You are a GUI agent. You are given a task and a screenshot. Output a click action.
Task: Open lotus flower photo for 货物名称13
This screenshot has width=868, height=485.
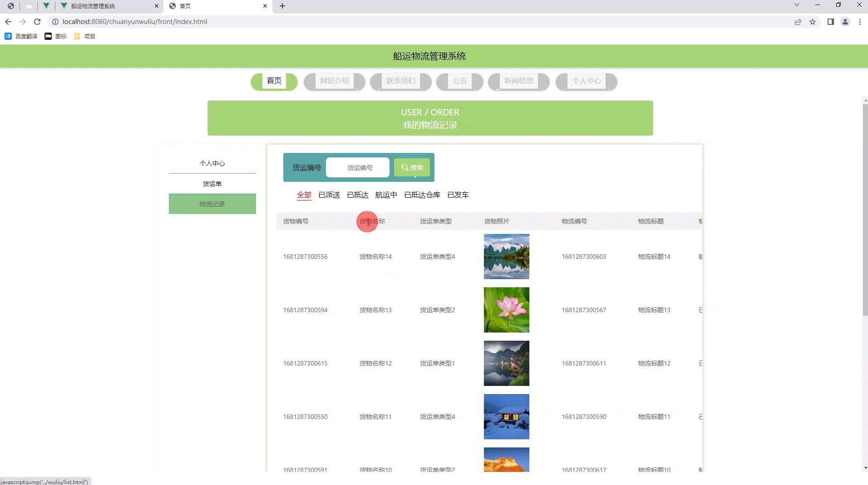click(x=506, y=310)
